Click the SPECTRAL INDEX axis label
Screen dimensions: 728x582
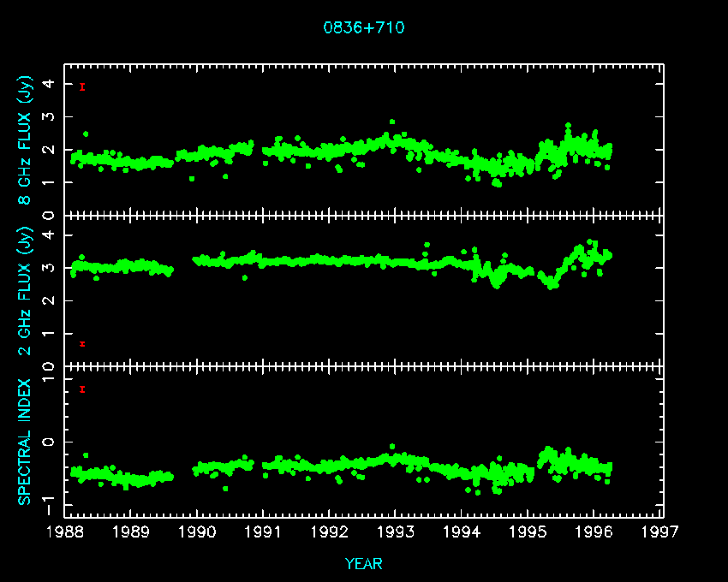(26, 441)
